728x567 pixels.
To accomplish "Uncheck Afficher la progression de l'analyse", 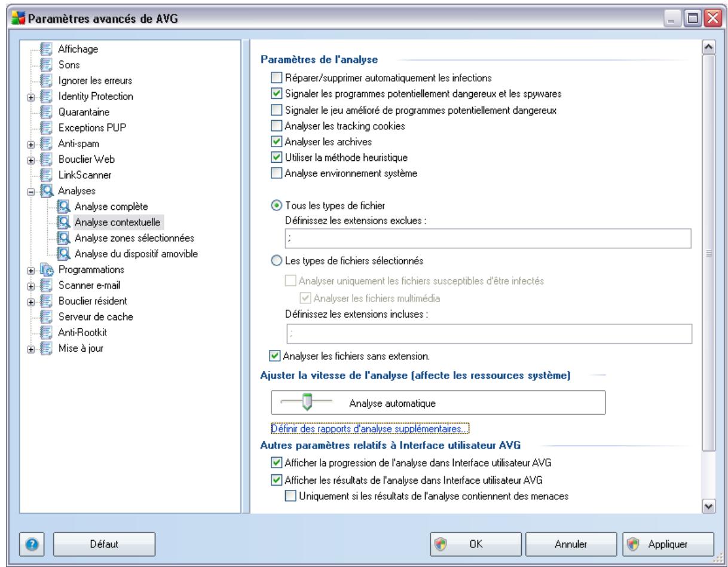I will (276, 462).
